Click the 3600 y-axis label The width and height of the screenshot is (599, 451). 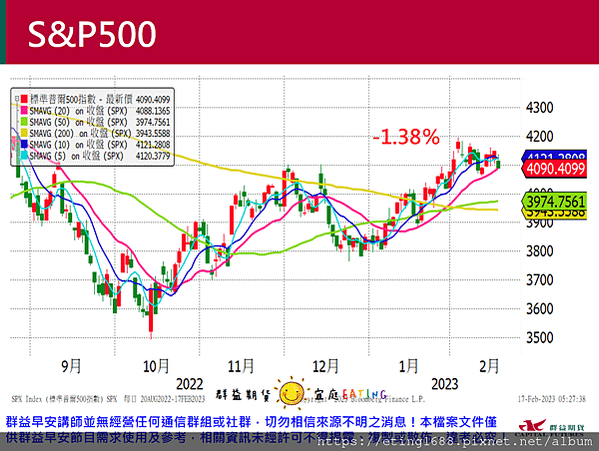(539, 309)
